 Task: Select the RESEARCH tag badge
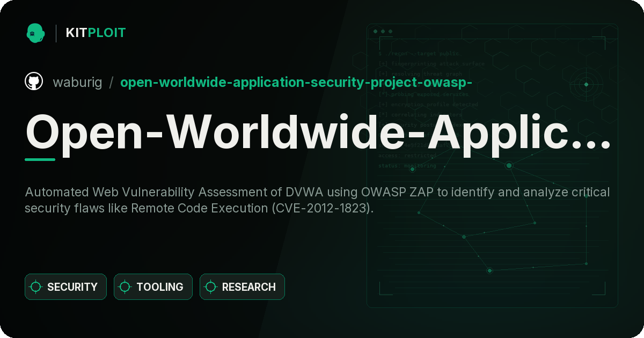242,287
